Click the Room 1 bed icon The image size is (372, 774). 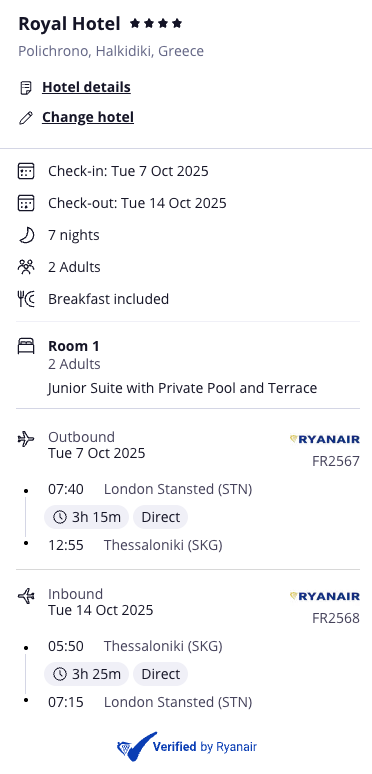(x=26, y=346)
